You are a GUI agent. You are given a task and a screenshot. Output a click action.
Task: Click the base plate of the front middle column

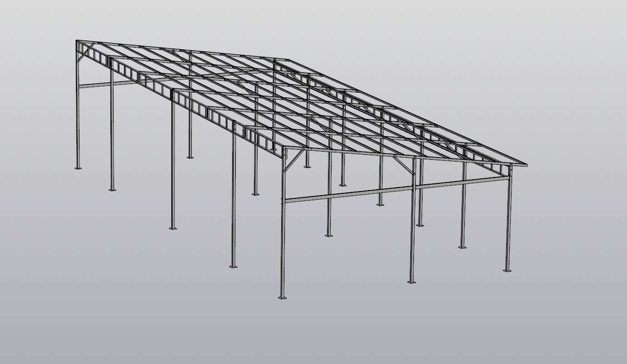pos(411,282)
